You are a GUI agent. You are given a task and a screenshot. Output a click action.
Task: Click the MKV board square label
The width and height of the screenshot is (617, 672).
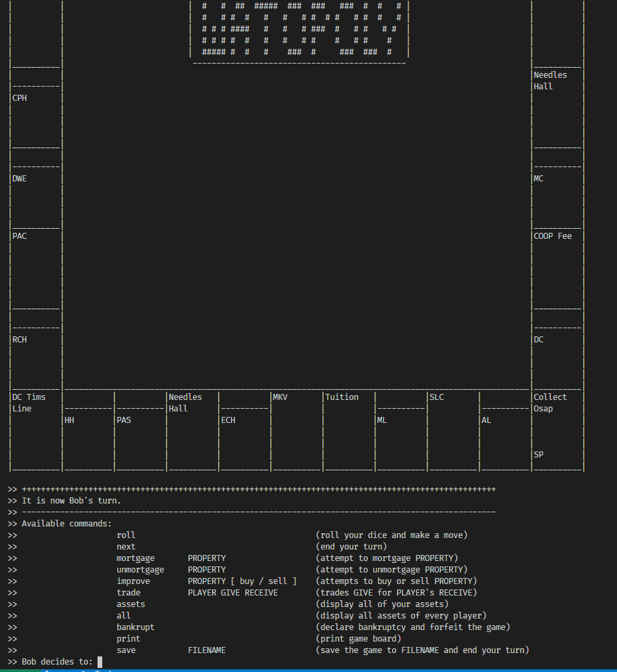(280, 397)
